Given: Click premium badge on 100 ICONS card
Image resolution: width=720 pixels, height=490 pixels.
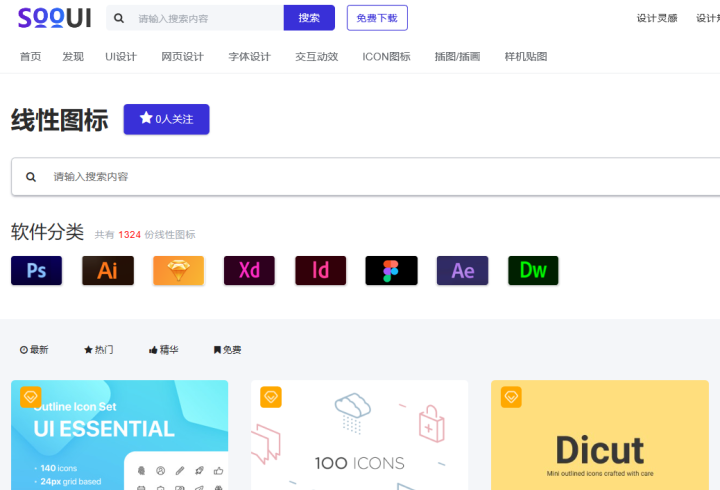Looking at the screenshot, I should click(271, 397).
